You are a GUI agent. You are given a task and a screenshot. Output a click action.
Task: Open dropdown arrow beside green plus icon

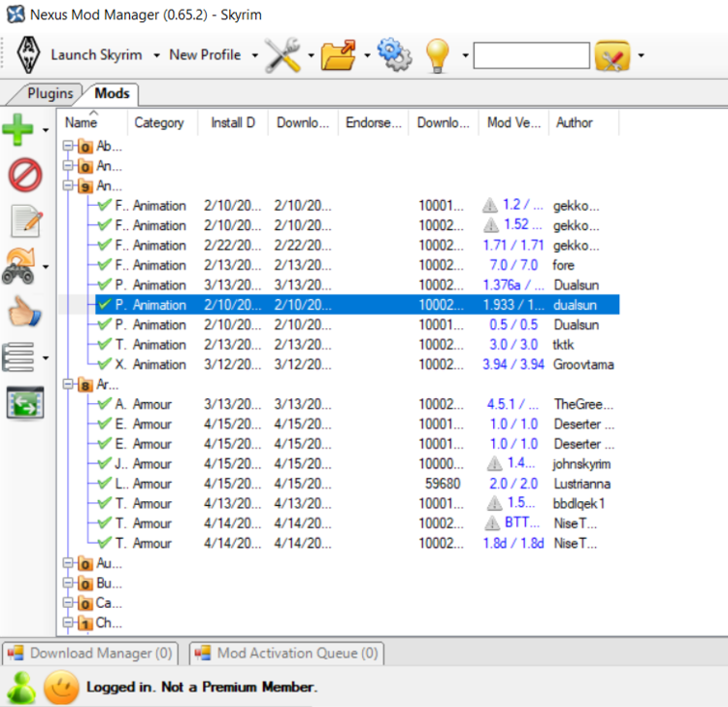point(46,130)
